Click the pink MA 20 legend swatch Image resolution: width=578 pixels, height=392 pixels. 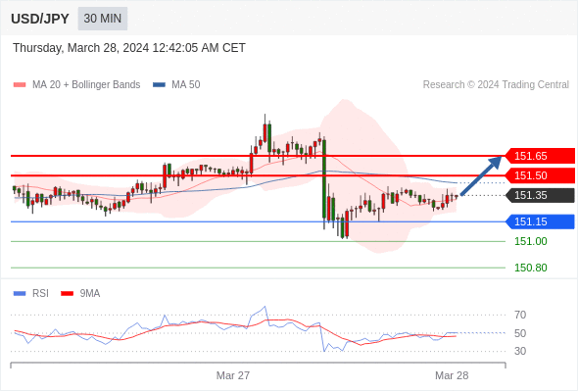pos(20,85)
